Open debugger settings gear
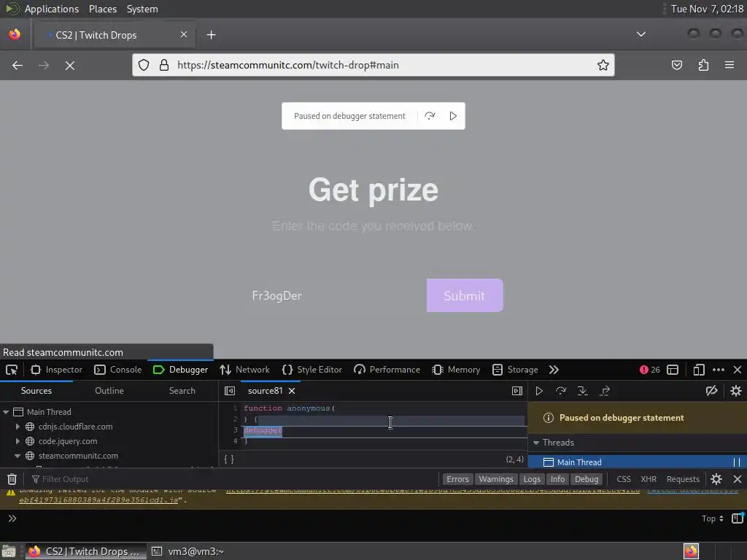Viewport: 747px width, 560px height. click(x=735, y=391)
